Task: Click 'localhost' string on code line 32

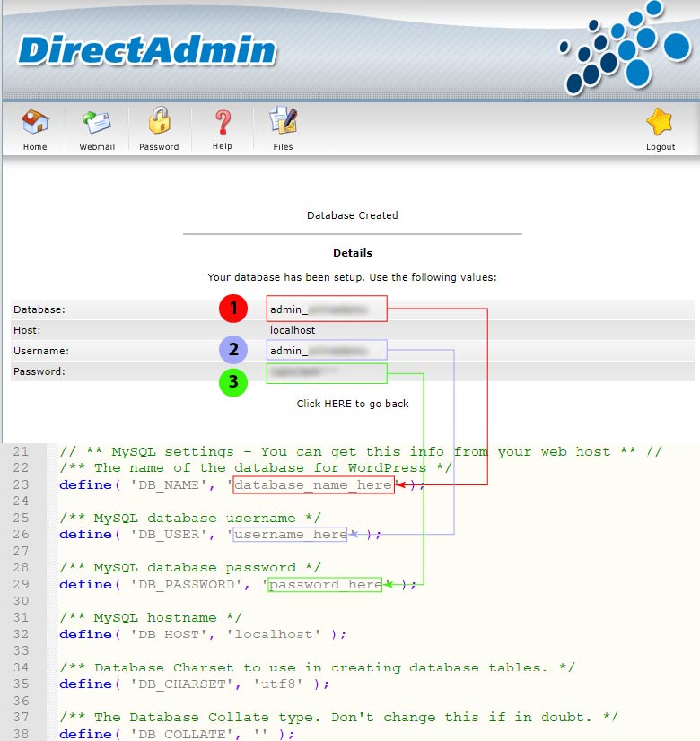Action: coord(274,634)
